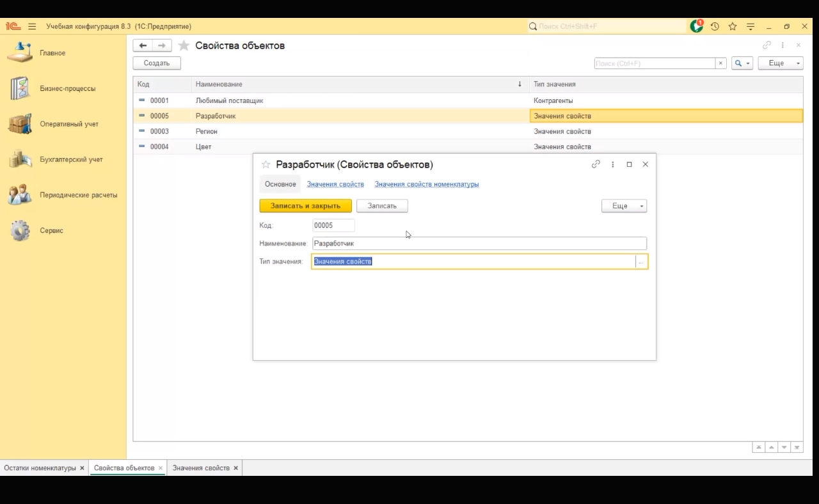Open notifications bell icon in title bar

pyautogui.click(x=696, y=26)
